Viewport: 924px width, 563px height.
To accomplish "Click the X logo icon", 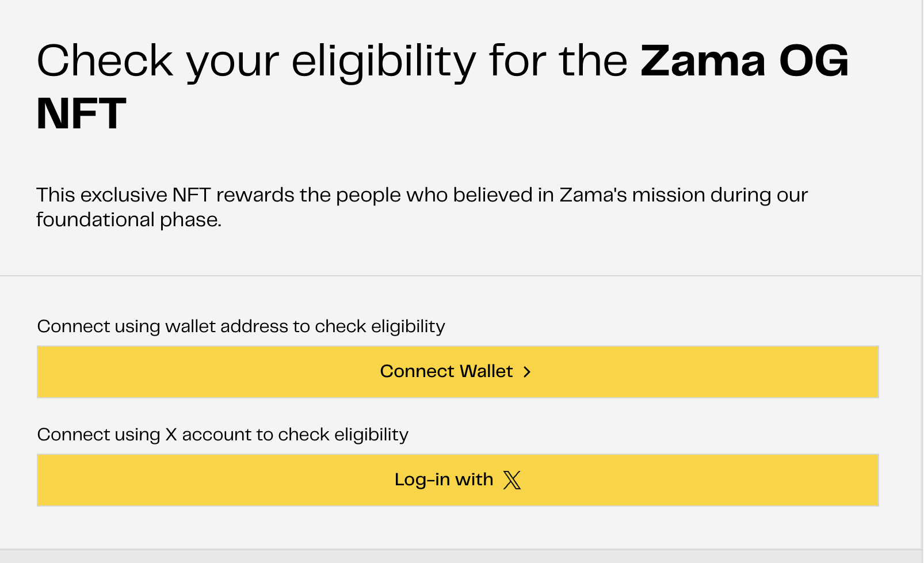I will click(x=511, y=480).
